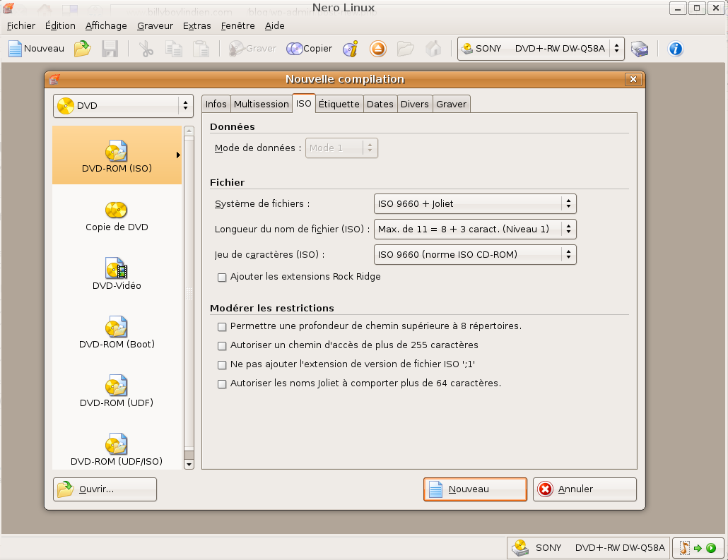Close the Nouvelle compilation dialog
The image size is (728, 560).
pyautogui.click(x=633, y=79)
